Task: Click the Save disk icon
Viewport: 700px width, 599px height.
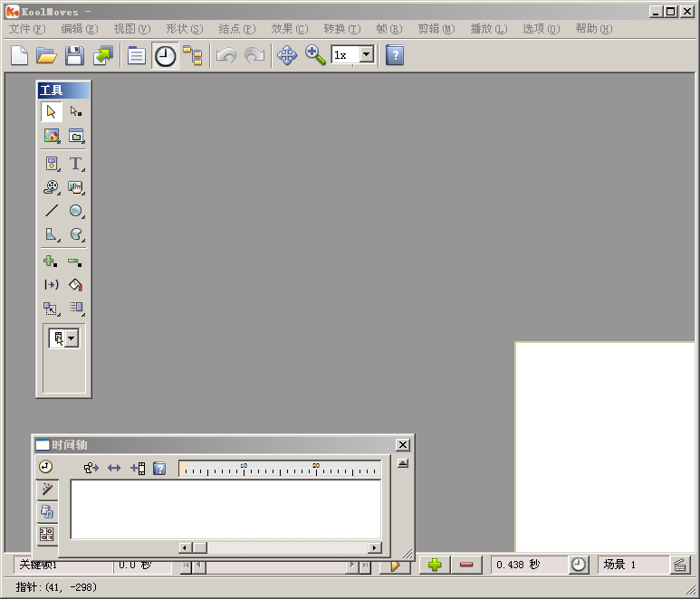Action: click(74, 56)
